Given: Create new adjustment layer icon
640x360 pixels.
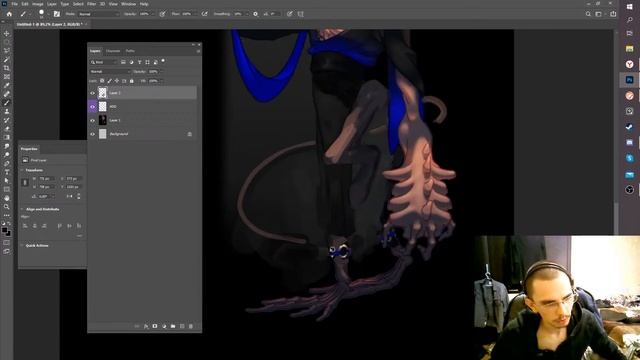Looking at the screenshot, I should (164, 326).
